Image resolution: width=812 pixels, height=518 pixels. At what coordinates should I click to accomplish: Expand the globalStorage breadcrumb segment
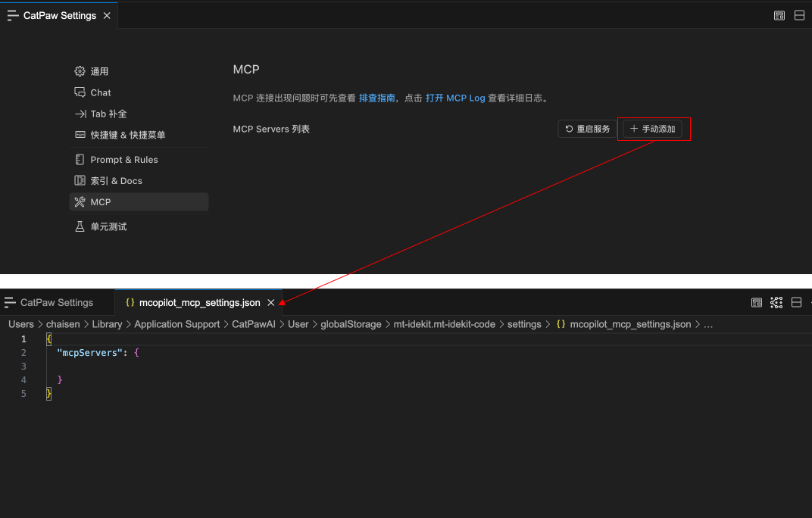pyautogui.click(x=351, y=324)
